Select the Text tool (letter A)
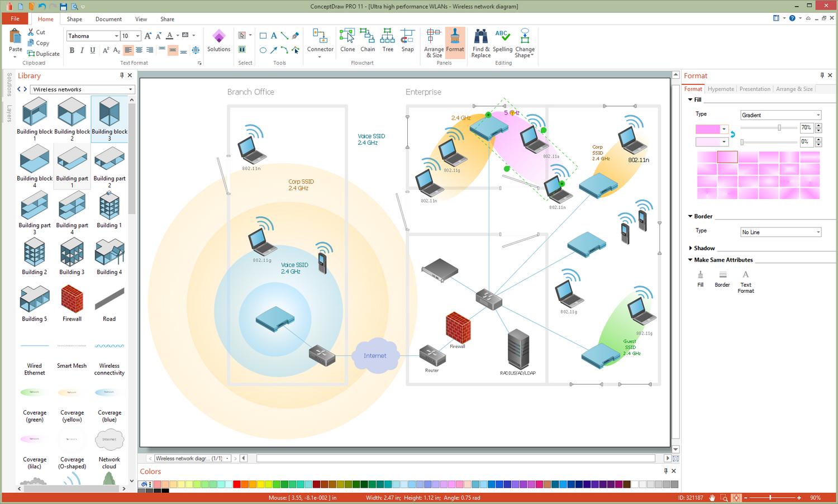 pyautogui.click(x=274, y=36)
